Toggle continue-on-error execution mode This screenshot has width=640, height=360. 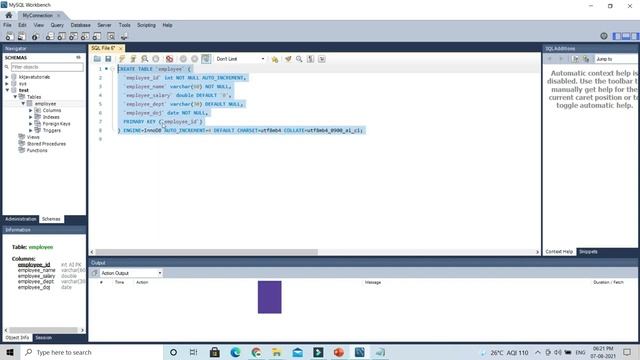click(x=169, y=59)
